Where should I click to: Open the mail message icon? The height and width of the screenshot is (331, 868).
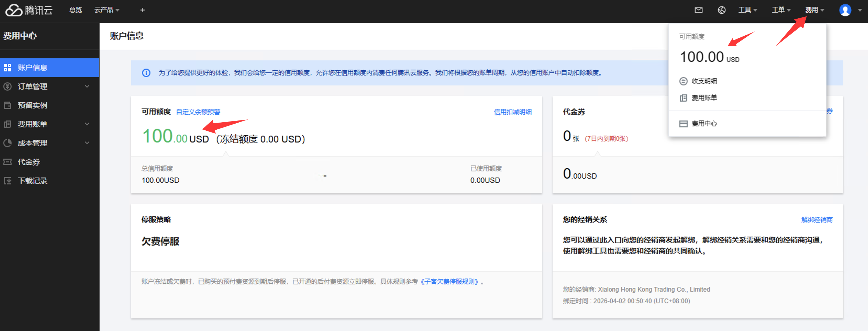tap(699, 10)
